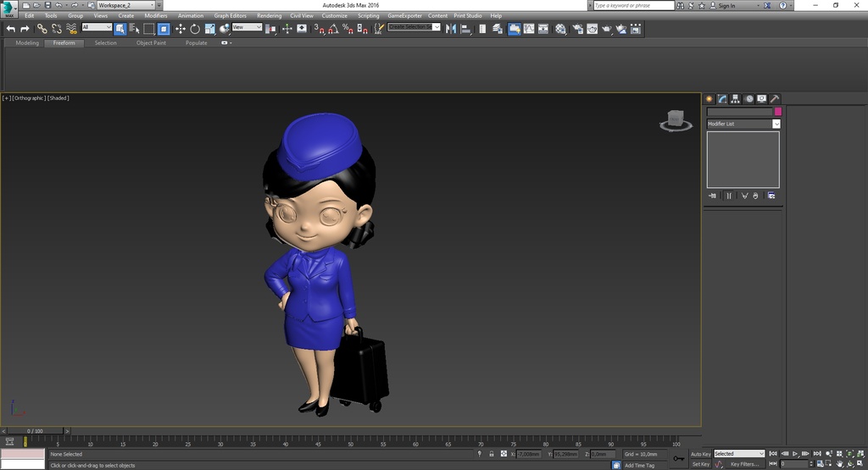Toggle the Auto Key mode
This screenshot has height=470, width=868.
coord(701,454)
